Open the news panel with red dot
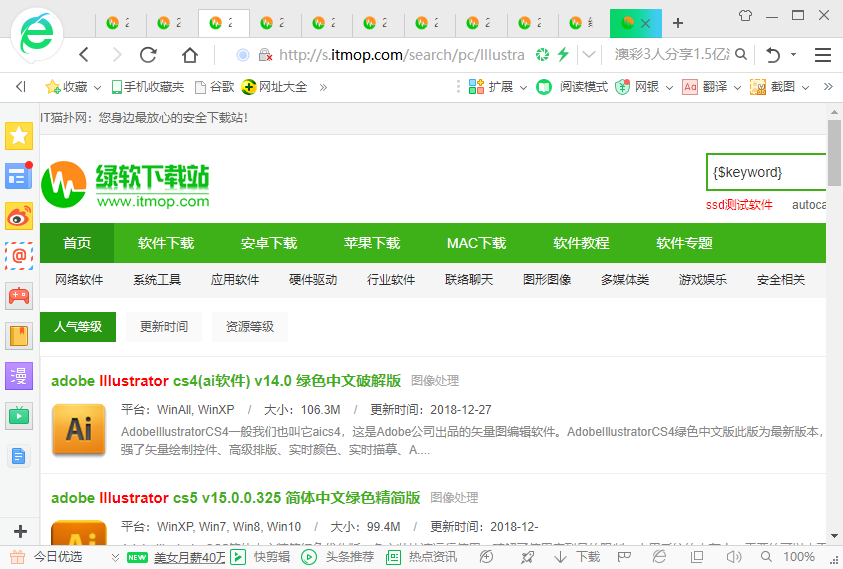The image size is (843, 569). click(x=19, y=175)
